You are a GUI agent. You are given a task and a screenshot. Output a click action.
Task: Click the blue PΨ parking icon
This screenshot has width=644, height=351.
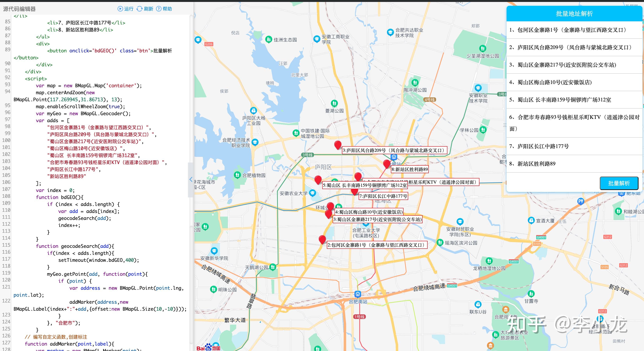coord(581,201)
